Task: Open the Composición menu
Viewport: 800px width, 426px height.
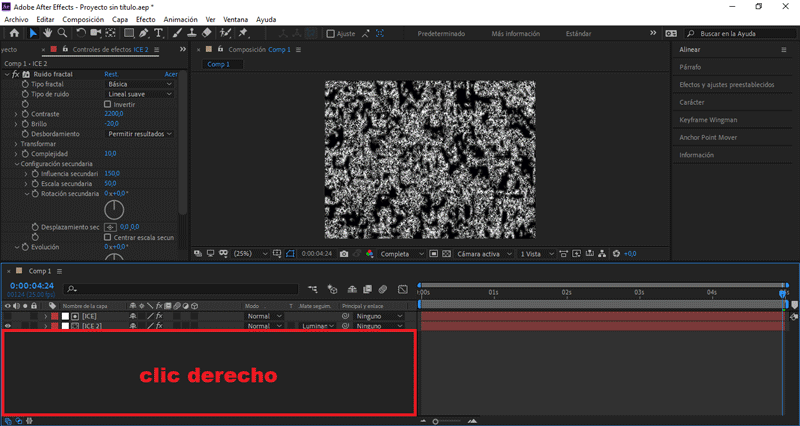Action: point(82,19)
